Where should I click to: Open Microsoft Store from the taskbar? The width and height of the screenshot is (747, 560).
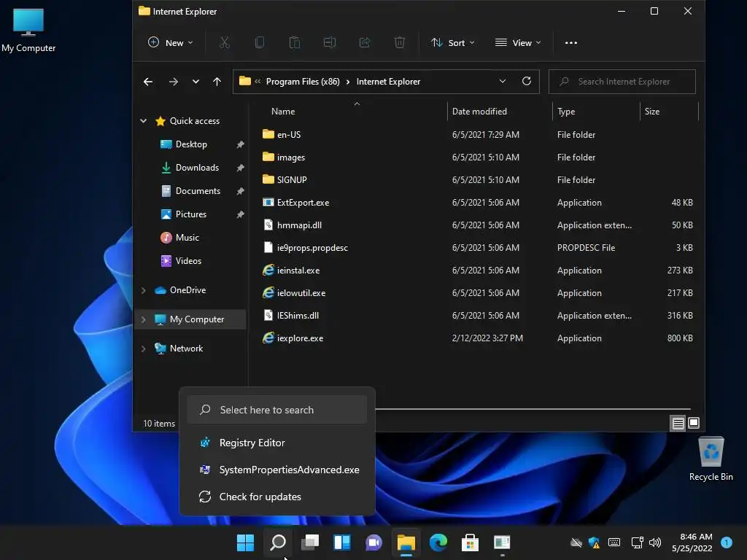pos(471,542)
